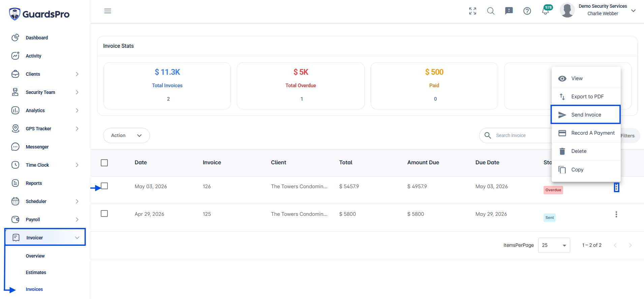Screen dimensions: 644x299
Task: Click the Overdue status badge
Action: click(553, 190)
